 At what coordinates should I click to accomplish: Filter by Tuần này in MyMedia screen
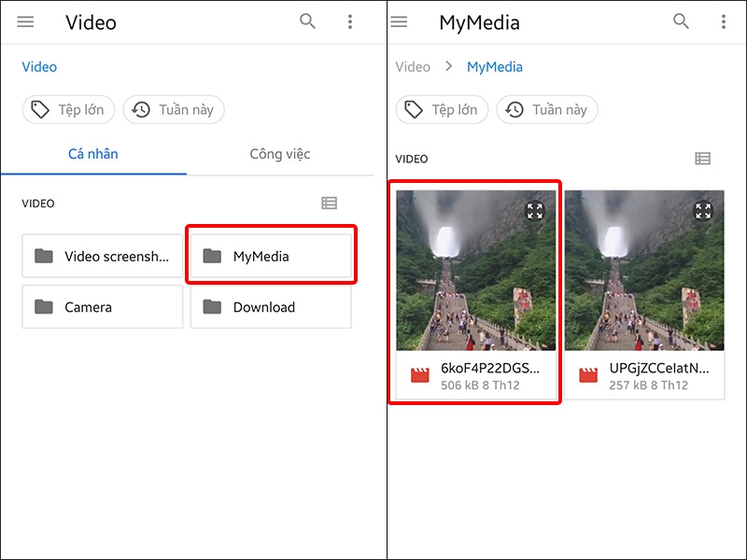[547, 109]
